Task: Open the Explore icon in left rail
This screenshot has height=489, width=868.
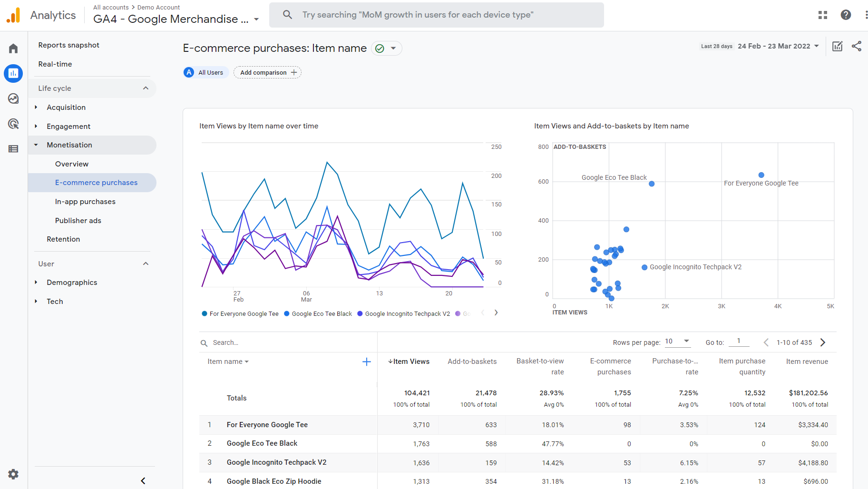Action: point(13,98)
